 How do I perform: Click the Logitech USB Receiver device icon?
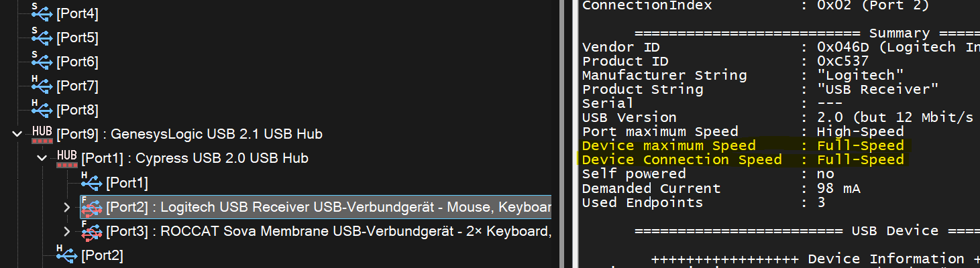point(91,208)
